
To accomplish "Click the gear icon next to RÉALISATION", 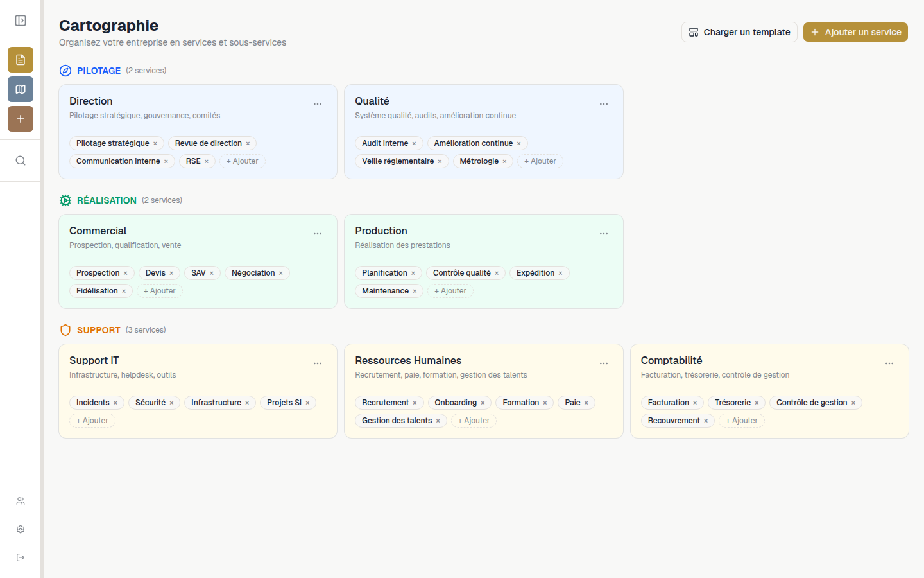I will 65,200.
